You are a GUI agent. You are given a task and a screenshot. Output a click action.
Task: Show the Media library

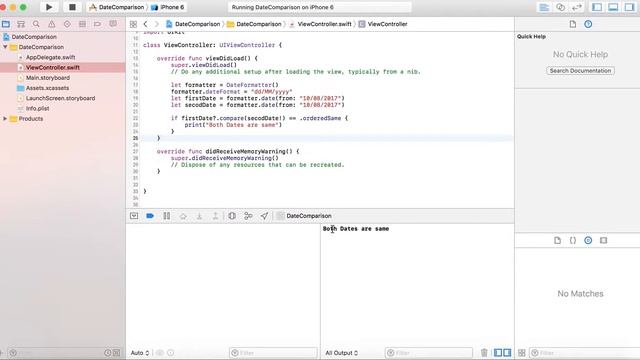tap(604, 240)
